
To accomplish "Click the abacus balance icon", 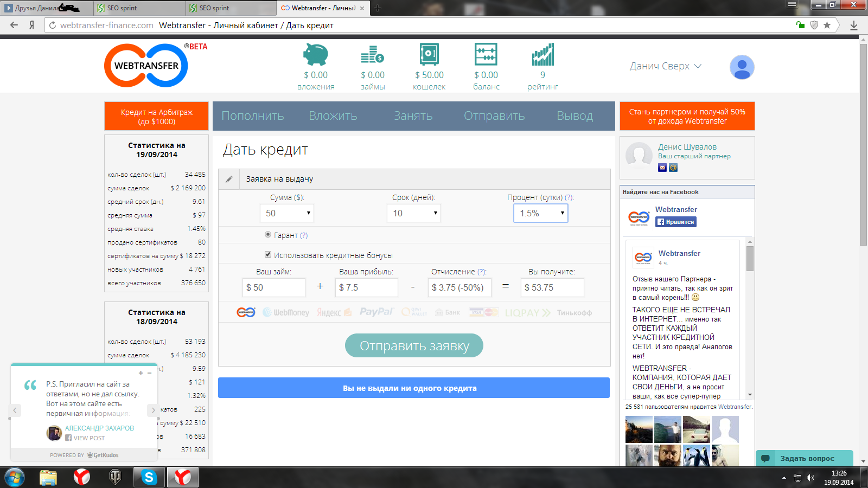I will [x=486, y=54].
